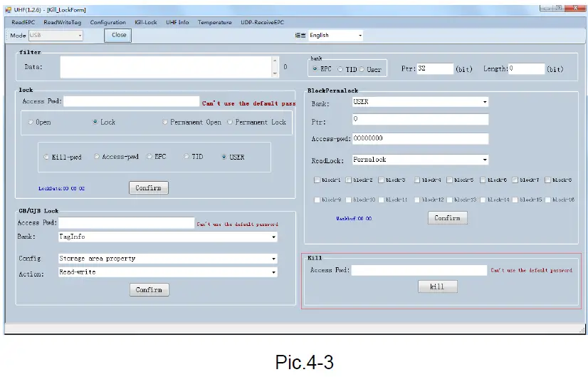Select the Open lock radio button
The image size is (588, 377).
point(31,122)
